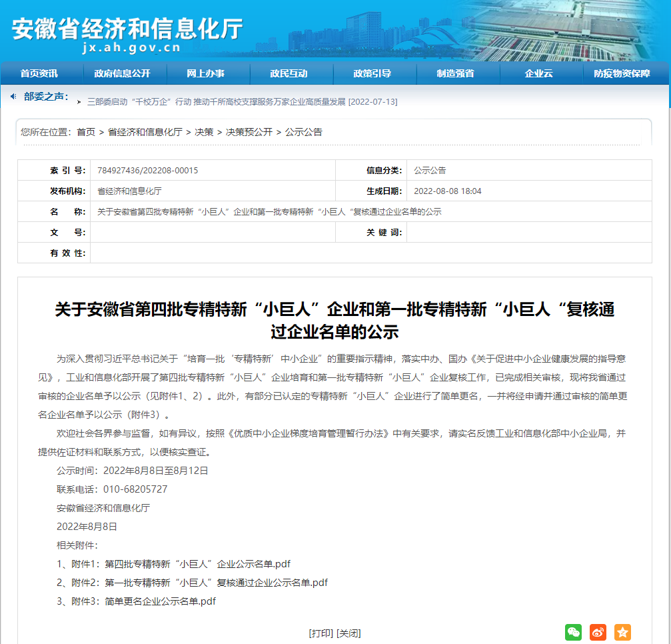The width and height of the screenshot is (671, 644).
Task: Download attachment 3, the 简单更名企业公示名单 PDF
Action: [x=160, y=601]
